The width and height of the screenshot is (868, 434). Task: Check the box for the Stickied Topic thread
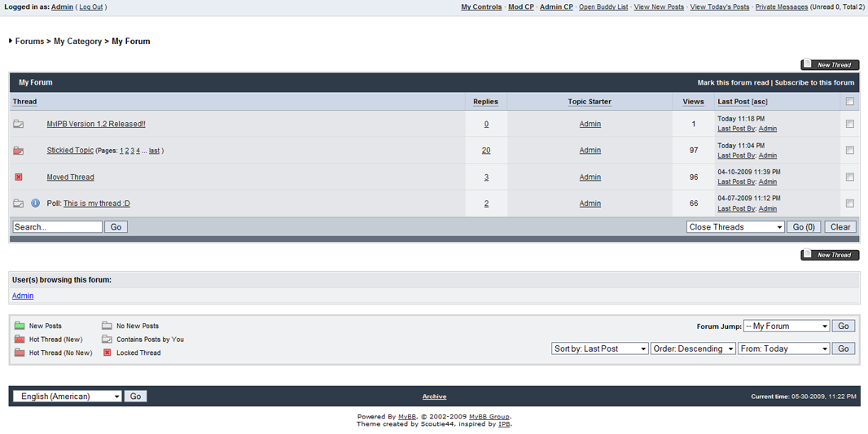coord(850,150)
